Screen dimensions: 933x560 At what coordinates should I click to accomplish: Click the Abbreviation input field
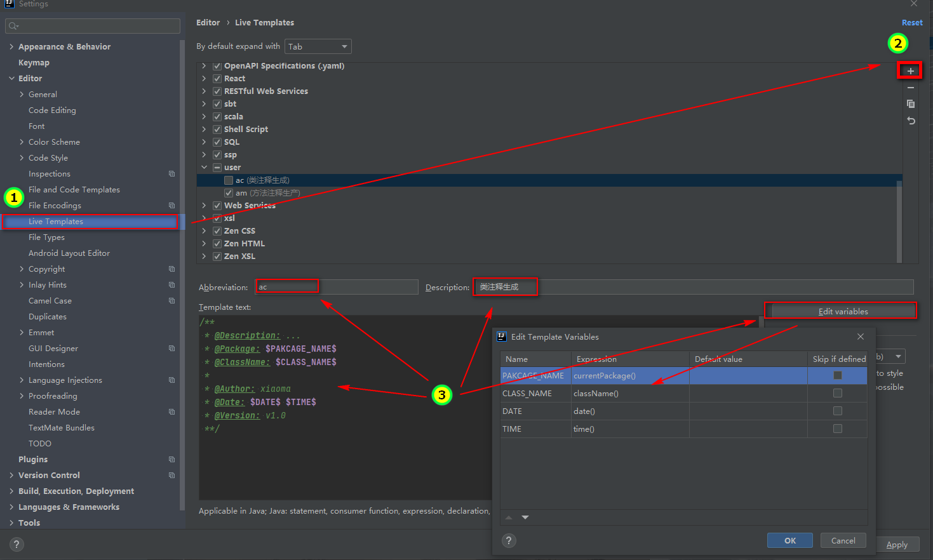coord(337,287)
